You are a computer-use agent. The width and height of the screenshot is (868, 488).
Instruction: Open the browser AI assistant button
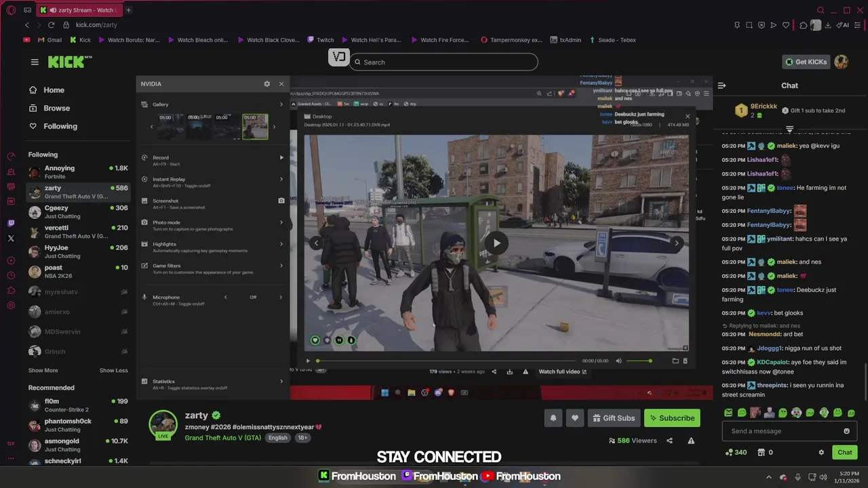click(x=844, y=25)
